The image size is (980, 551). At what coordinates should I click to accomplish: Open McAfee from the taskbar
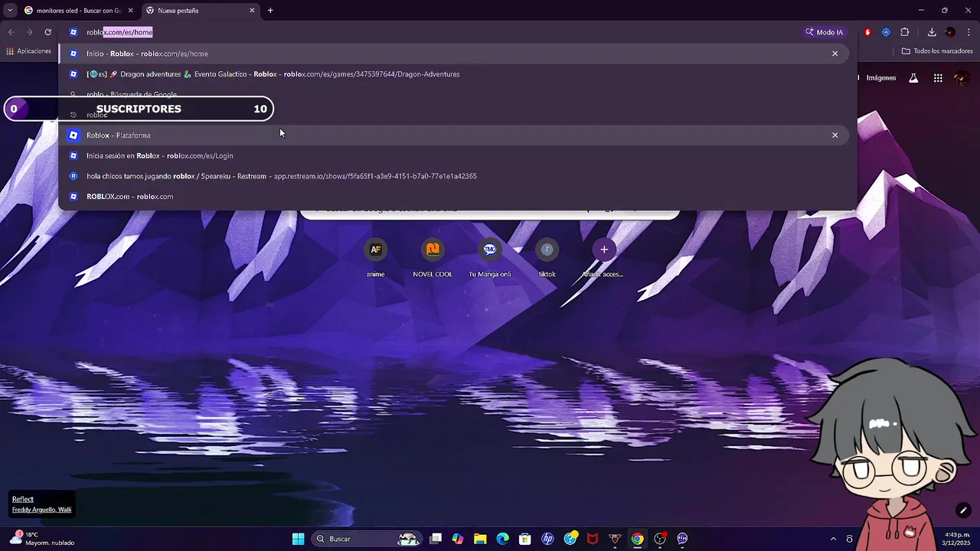[x=592, y=539]
